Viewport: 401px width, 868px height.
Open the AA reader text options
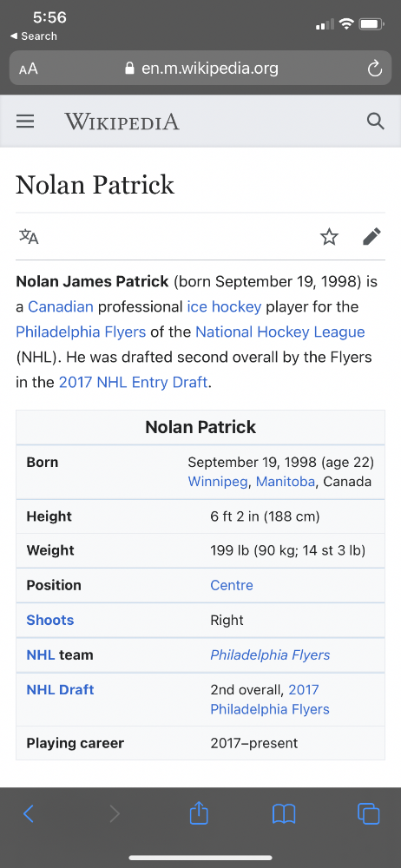pos(29,69)
